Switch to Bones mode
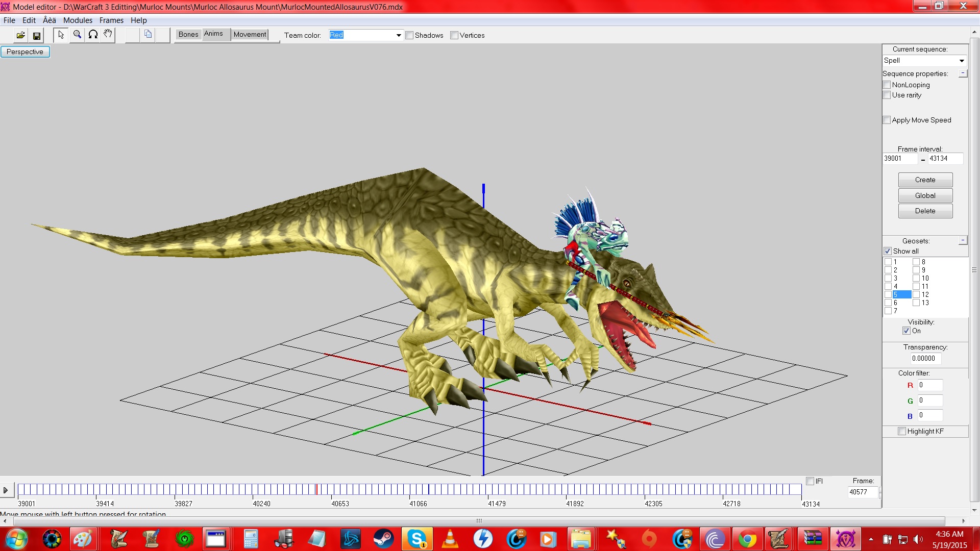The height and width of the screenshot is (551, 980). (188, 34)
